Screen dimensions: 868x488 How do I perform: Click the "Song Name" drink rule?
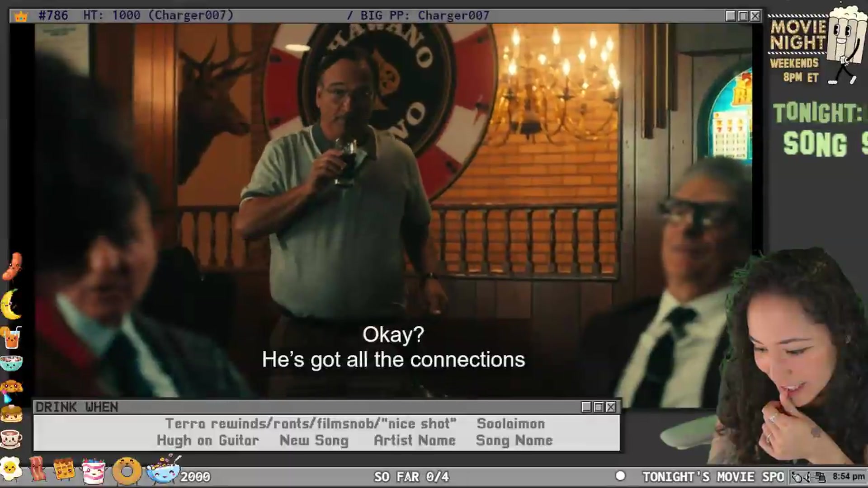coord(514,441)
